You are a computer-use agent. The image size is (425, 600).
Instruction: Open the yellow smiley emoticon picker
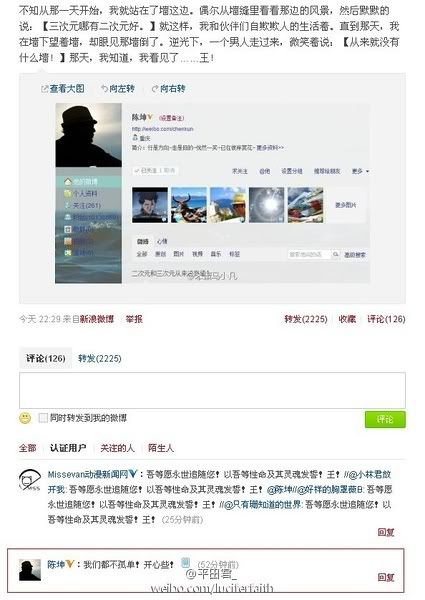tap(25, 418)
